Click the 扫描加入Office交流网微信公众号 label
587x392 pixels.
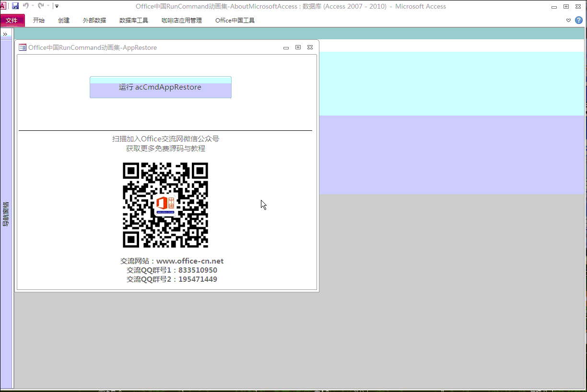pos(165,139)
